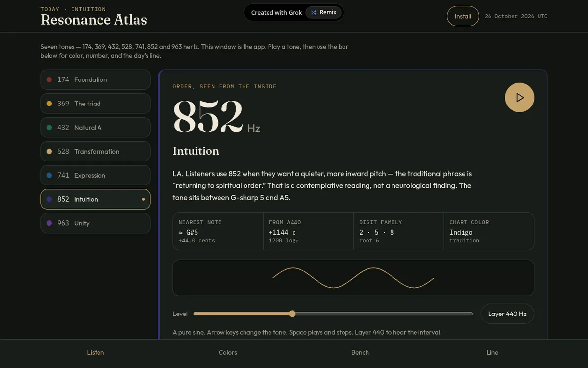
Task: Click the Created with Grok label
Action: [276, 13]
